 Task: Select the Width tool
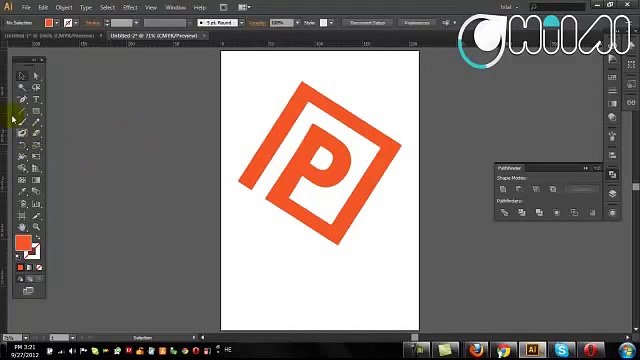pos(22,156)
